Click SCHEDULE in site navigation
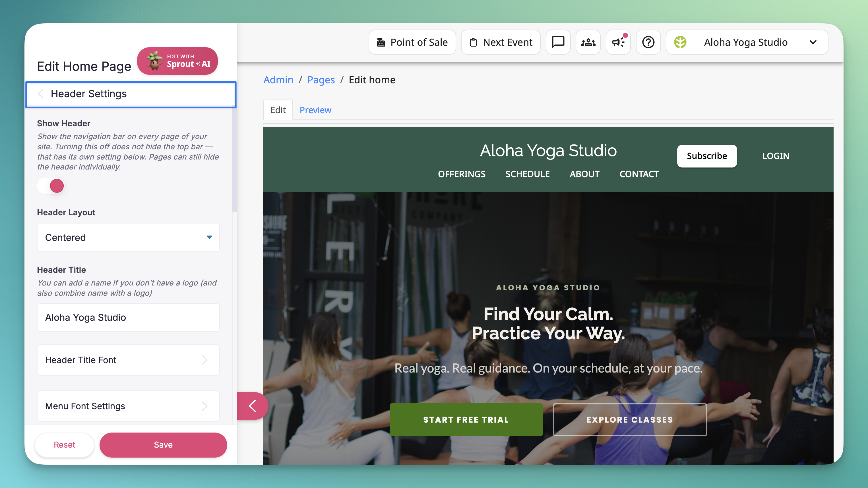 [527, 174]
